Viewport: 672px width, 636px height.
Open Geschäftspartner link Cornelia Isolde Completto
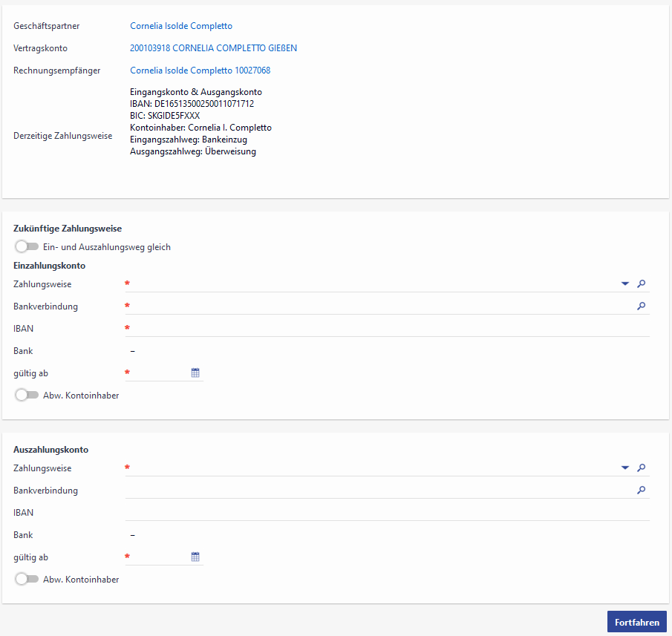pyautogui.click(x=181, y=26)
